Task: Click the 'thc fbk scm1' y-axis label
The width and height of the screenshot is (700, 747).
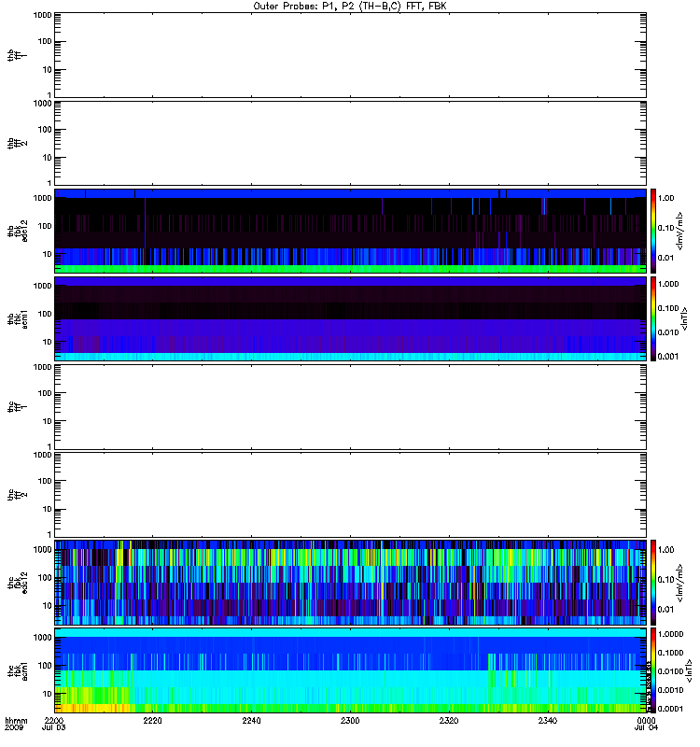Action: [18, 670]
